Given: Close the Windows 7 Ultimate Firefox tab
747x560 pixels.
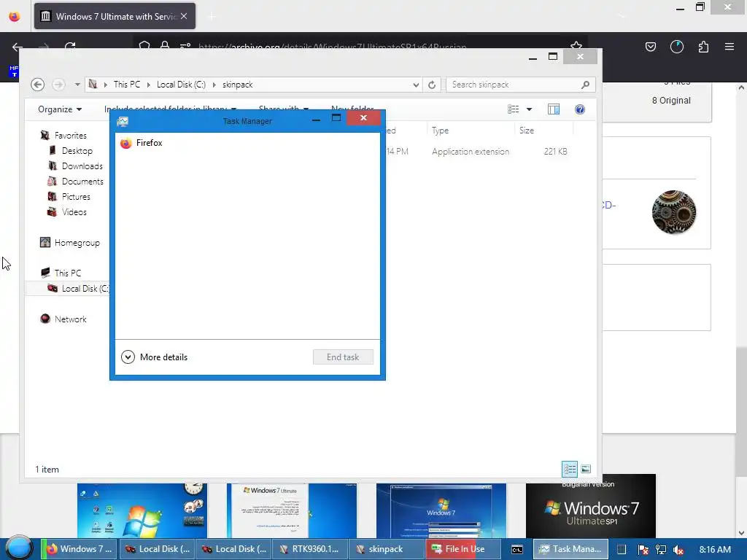Looking at the screenshot, I should click(184, 16).
